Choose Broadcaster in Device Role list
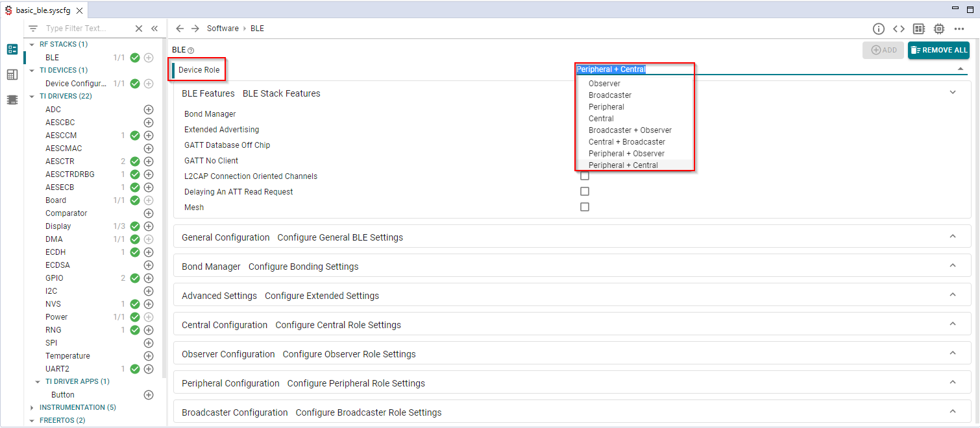This screenshot has height=428, width=980. pyautogui.click(x=609, y=95)
